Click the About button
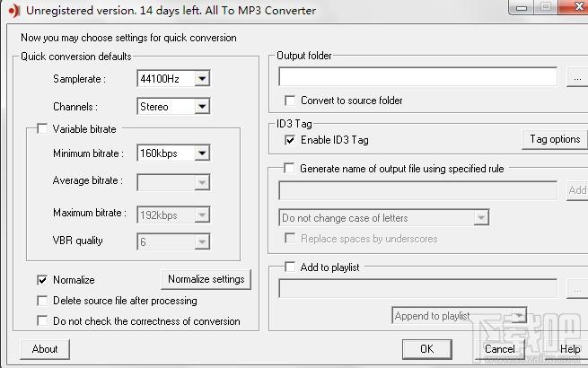This screenshot has width=588, height=368. (x=45, y=349)
